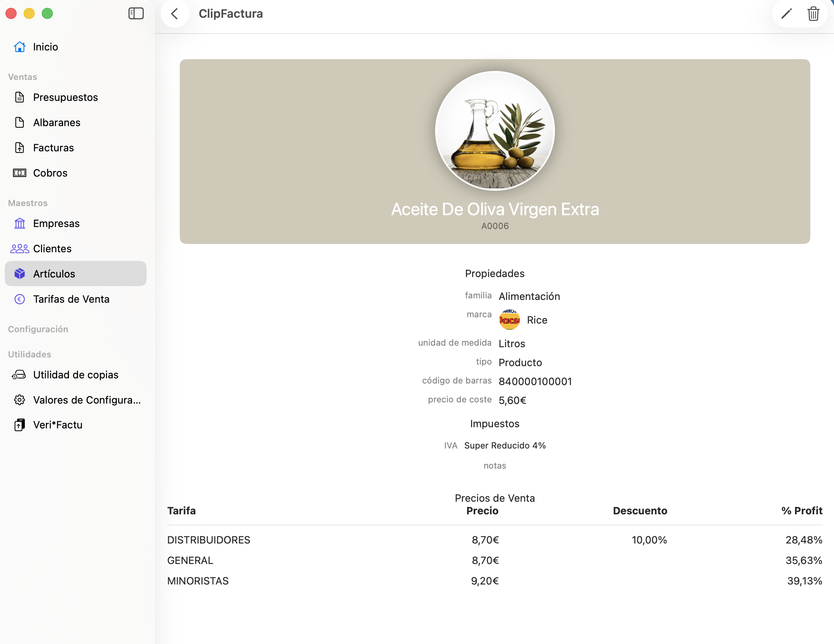Delete the article with the trash icon

(814, 13)
